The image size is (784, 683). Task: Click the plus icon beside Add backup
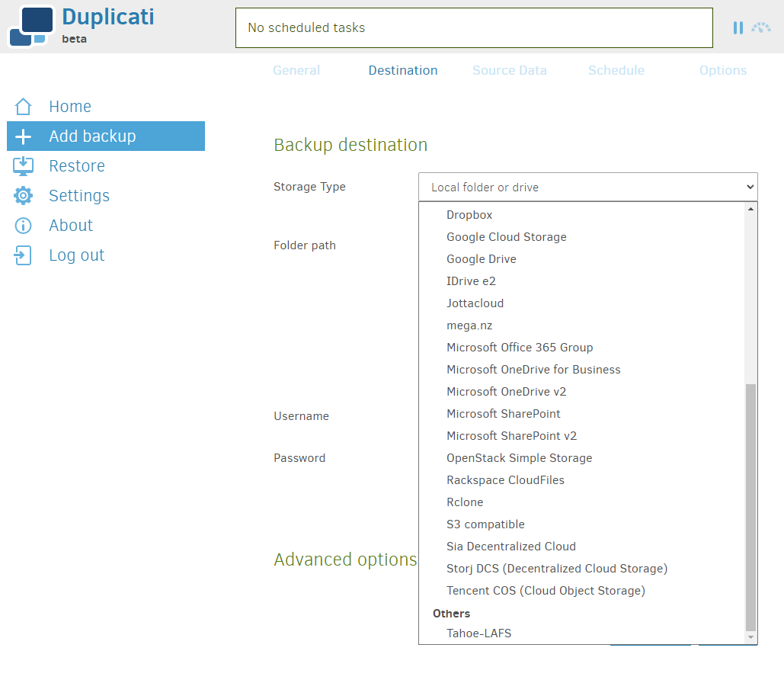pos(23,136)
